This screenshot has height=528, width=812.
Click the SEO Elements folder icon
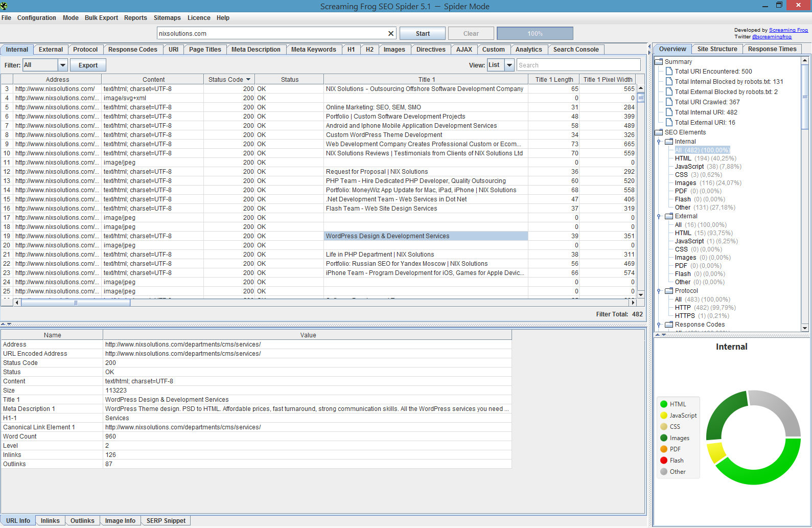659,132
